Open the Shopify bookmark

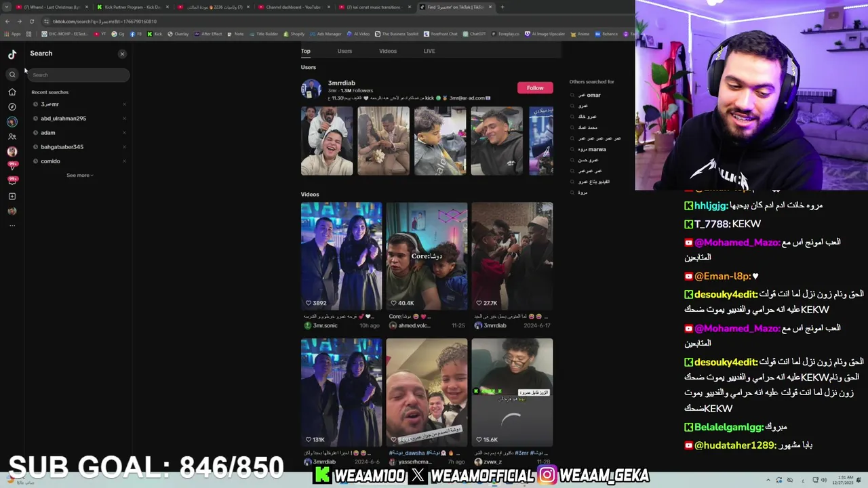294,34
